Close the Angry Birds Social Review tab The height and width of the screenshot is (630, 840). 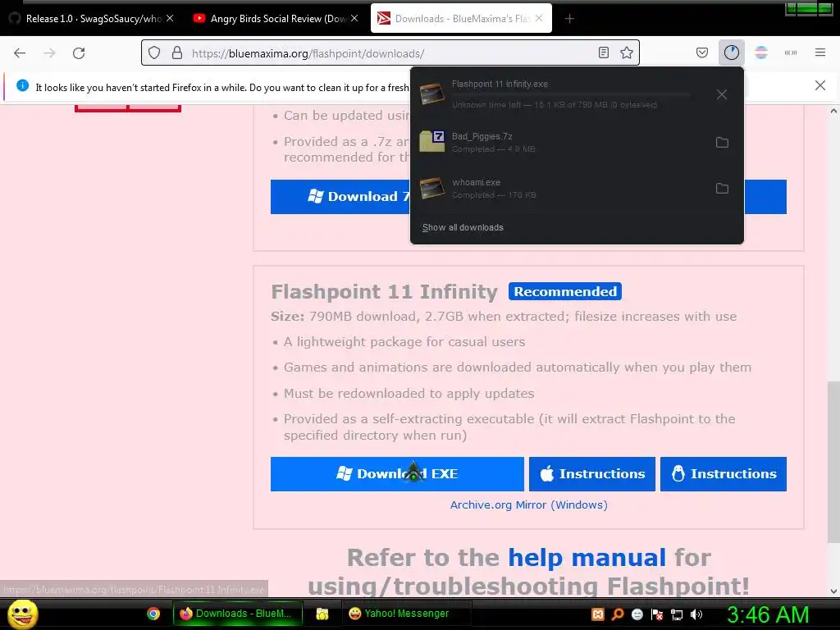[354, 19]
